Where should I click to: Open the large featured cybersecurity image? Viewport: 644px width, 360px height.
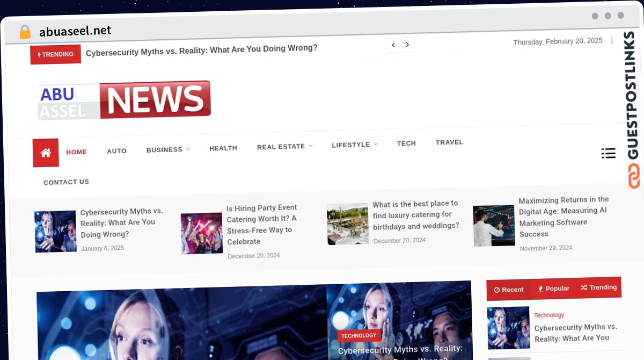pos(181,322)
